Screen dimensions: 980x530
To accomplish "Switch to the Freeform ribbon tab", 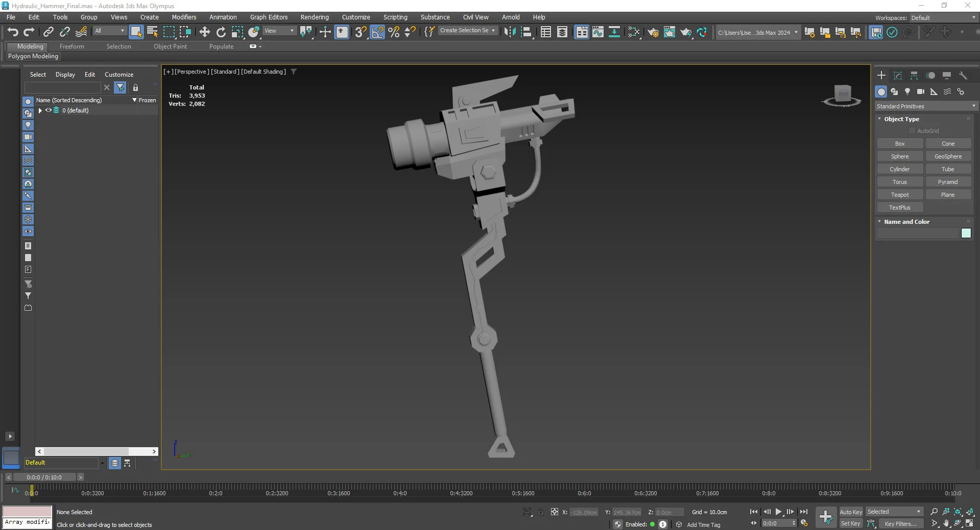I will (x=72, y=47).
